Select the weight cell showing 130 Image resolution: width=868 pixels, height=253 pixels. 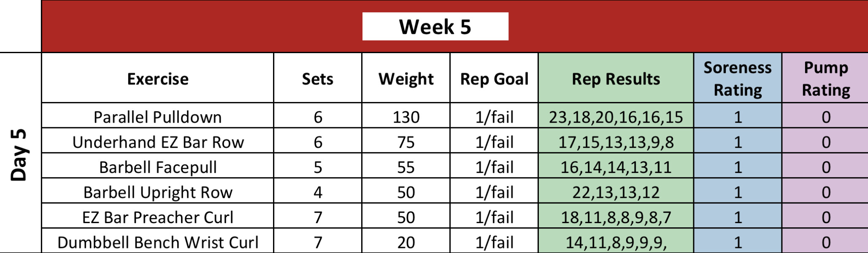coord(406,117)
